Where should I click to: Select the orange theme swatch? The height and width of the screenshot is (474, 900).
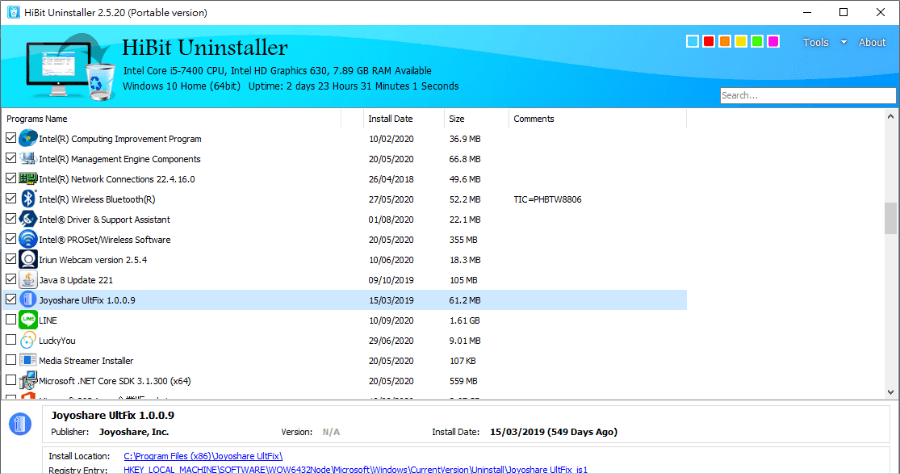724,41
